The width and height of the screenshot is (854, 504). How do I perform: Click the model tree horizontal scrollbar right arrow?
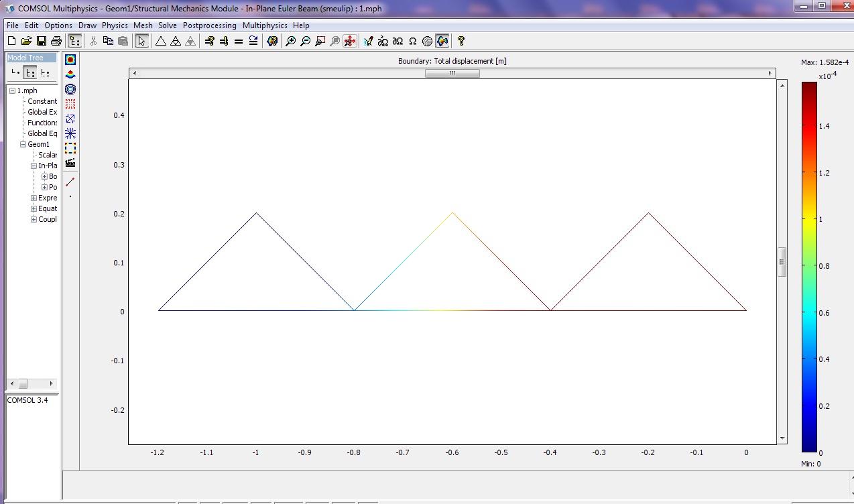pyautogui.click(x=51, y=384)
